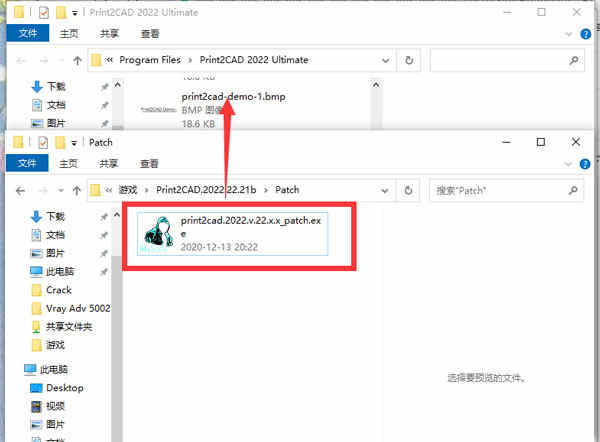The height and width of the screenshot is (442, 600).
Task: Open 文档 in Patch window sidebar
Action: click(x=56, y=235)
